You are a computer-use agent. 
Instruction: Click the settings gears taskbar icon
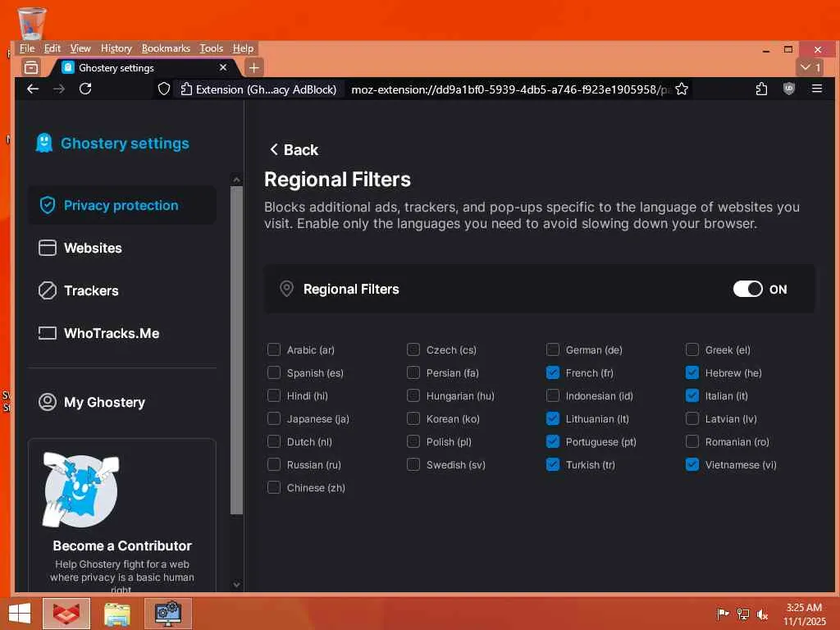click(x=167, y=614)
